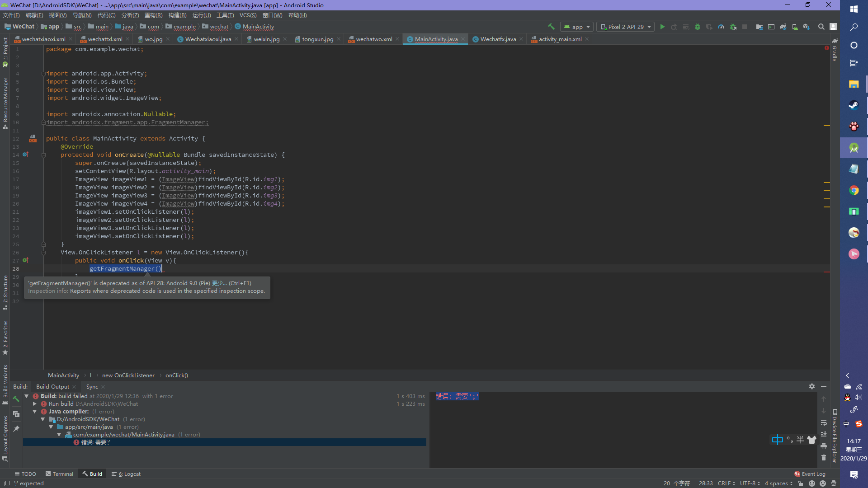Open the SDK Manager icon

807,27
